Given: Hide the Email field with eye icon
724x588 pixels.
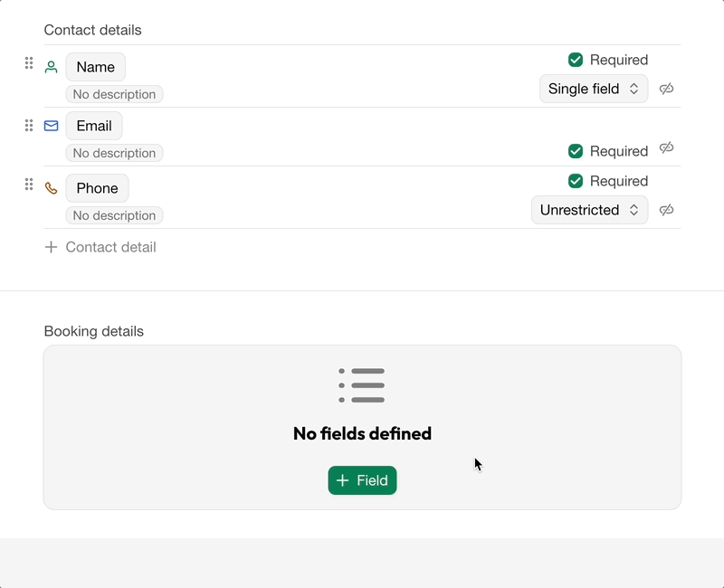Looking at the screenshot, I should coord(667,147).
